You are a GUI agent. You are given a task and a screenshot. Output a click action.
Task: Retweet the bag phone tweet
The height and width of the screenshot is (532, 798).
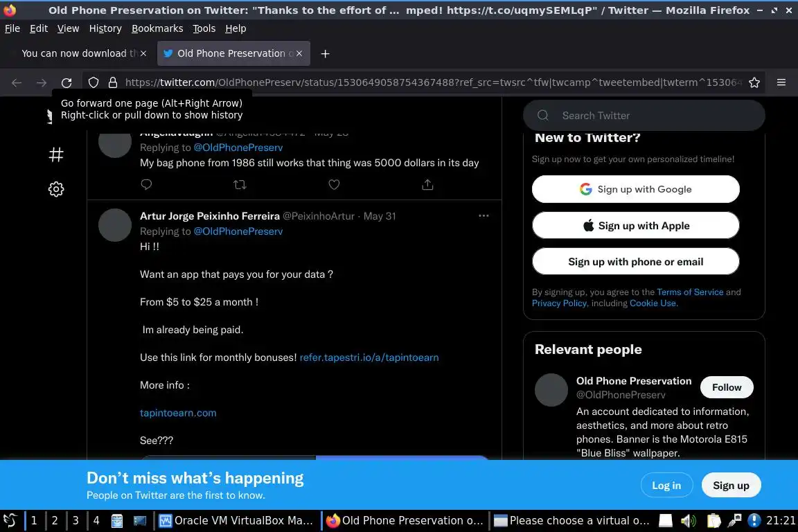tap(240, 184)
